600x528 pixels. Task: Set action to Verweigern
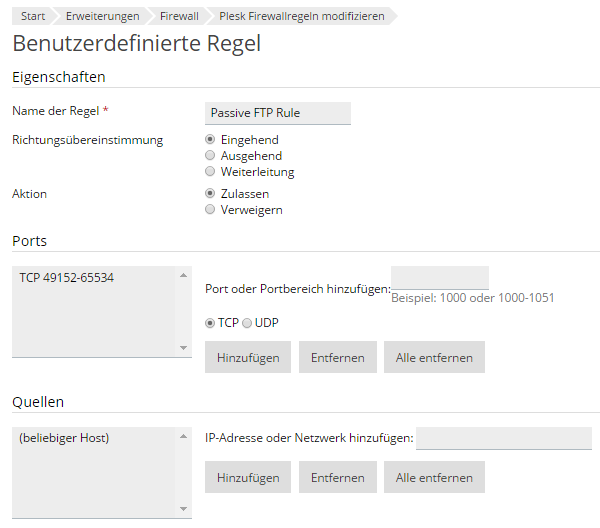click(x=210, y=209)
